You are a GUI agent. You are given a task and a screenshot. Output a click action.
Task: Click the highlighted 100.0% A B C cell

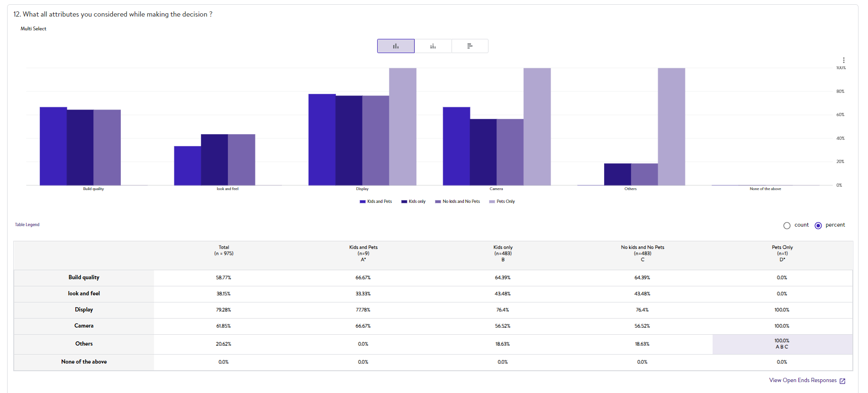coord(782,344)
